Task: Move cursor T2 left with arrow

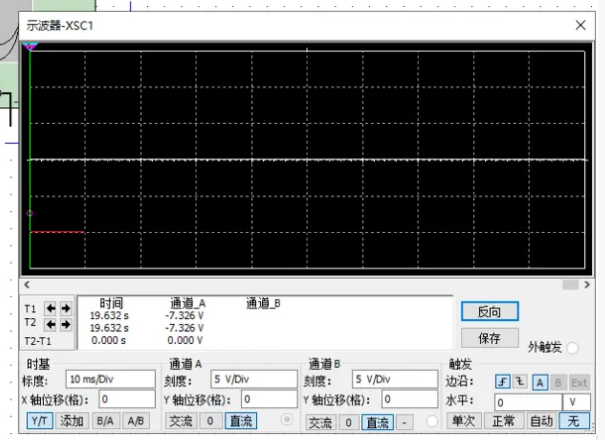Action: [x=51, y=325]
